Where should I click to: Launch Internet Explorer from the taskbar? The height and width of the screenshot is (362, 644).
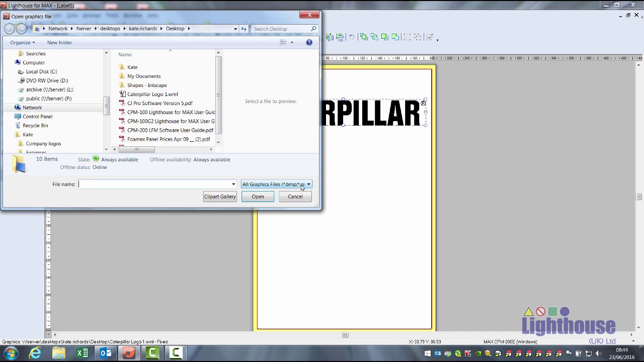click(35, 353)
